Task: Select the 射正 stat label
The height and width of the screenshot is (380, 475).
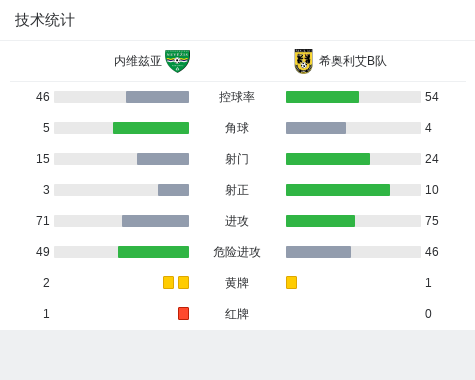Action: pyautogui.click(x=237, y=190)
